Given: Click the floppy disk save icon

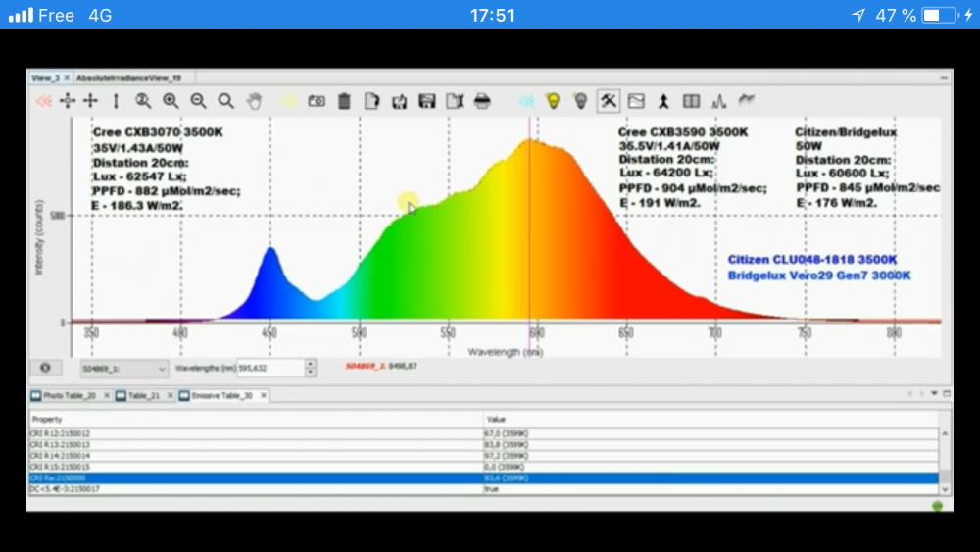Looking at the screenshot, I should click(427, 101).
